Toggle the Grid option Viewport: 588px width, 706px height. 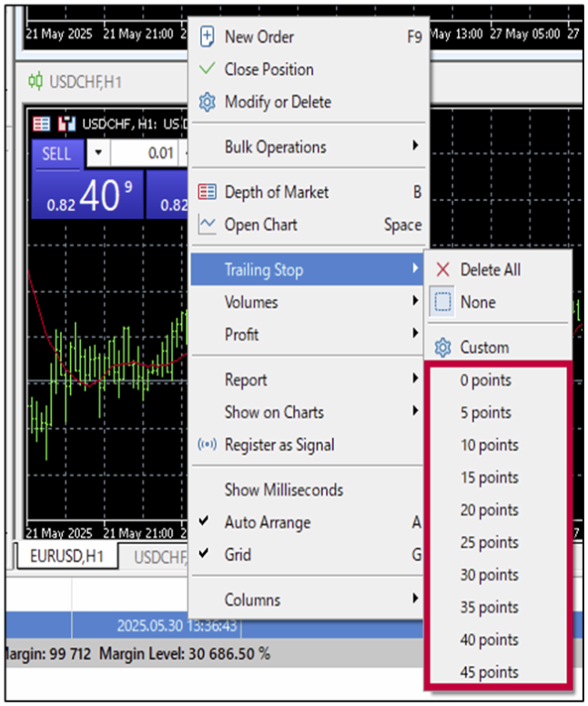coord(238,555)
